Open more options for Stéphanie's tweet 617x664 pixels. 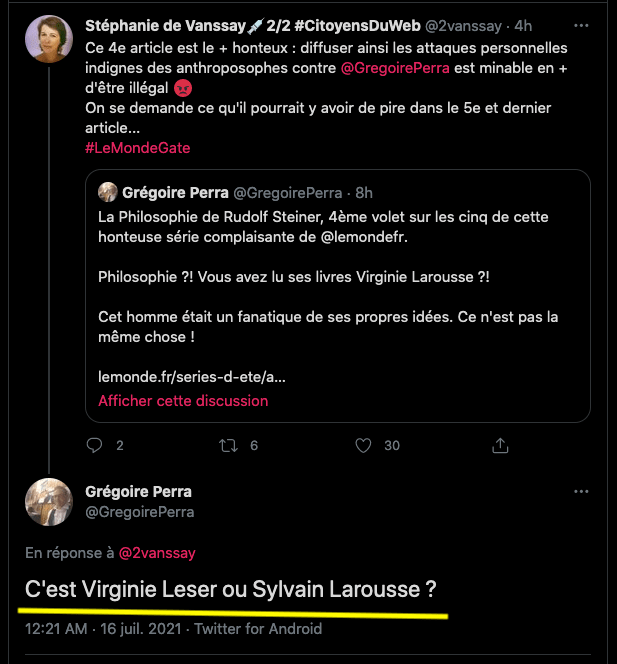click(581, 24)
